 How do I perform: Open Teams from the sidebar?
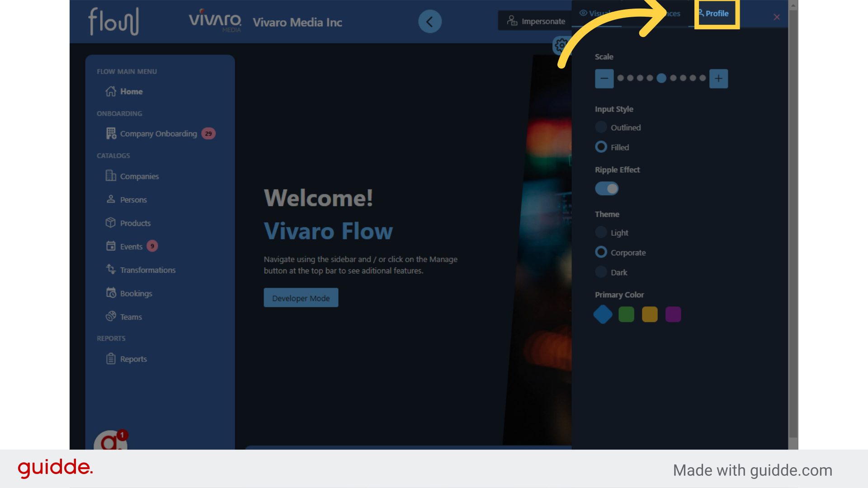tap(131, 317)
